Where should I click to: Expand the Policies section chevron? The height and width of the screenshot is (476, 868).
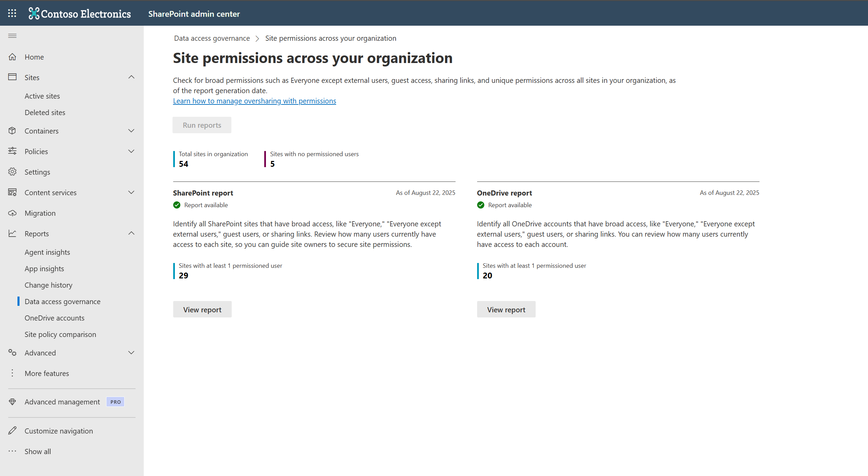(131, 151)
